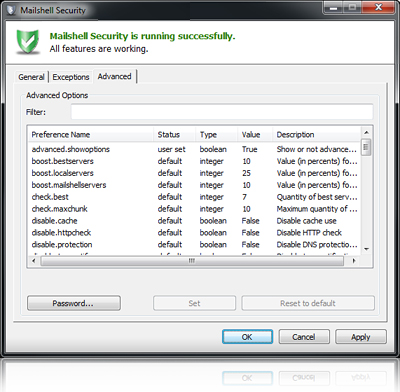
Task: Click inside the Filter text field
Action: click(222, 112)
